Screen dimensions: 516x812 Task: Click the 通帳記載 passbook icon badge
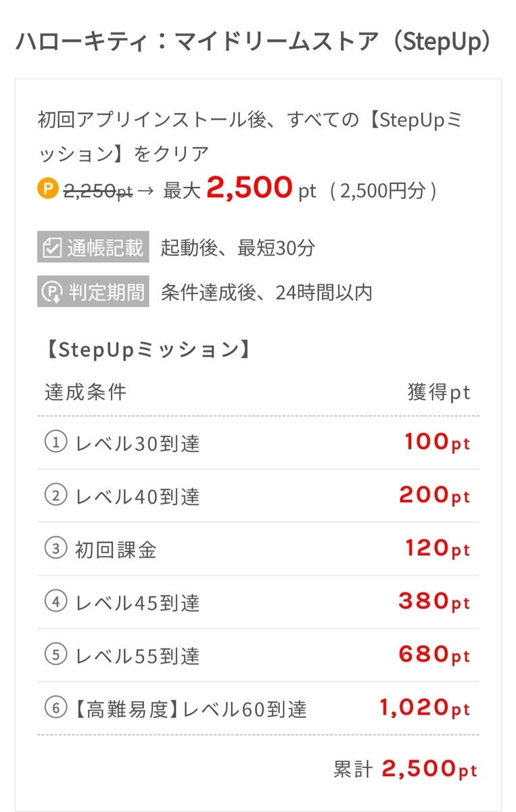[93, 248]
